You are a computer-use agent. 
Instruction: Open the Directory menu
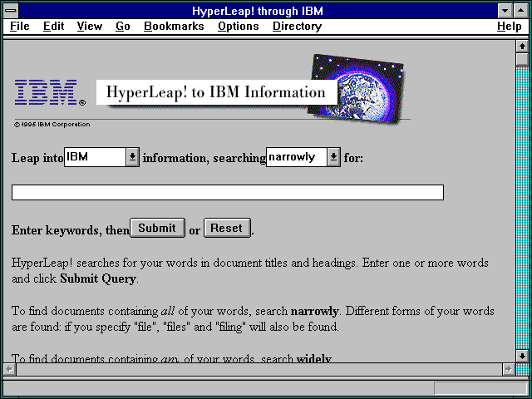click(297, 26)
